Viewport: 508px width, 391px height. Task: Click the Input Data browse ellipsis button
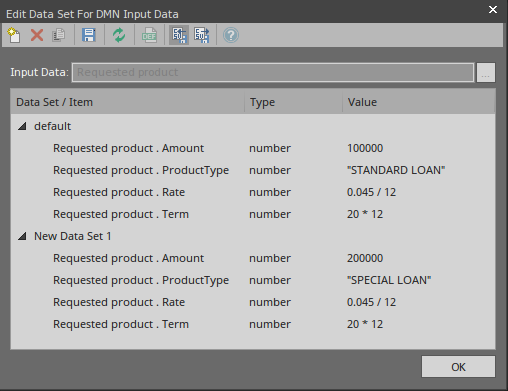pyautogui.click(x=486, y=72)
